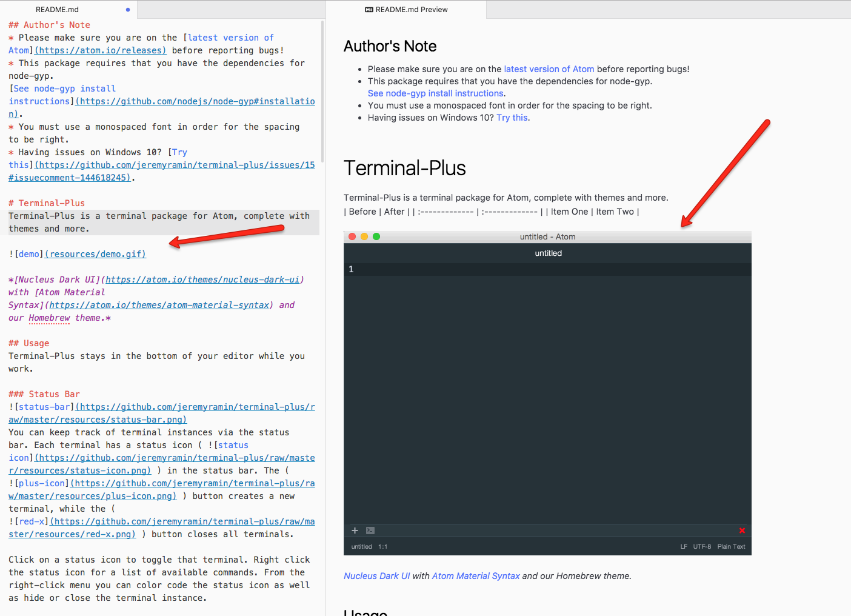Click the atom-material-syntax URL in editor

point(159,305)
